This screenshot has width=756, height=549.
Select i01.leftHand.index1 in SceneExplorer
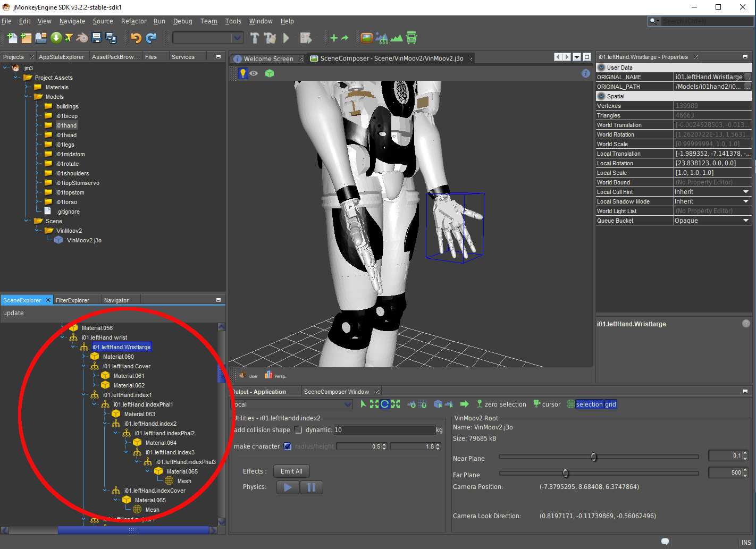127,395
